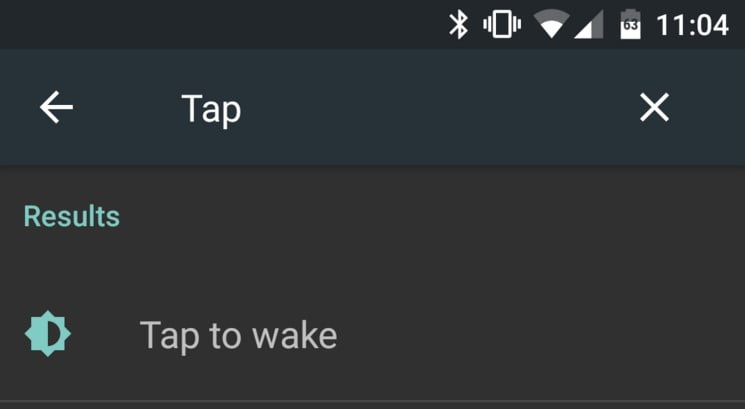
Task: Click the blank space in Tap to wake row
Action: click(x=537, y=335)
